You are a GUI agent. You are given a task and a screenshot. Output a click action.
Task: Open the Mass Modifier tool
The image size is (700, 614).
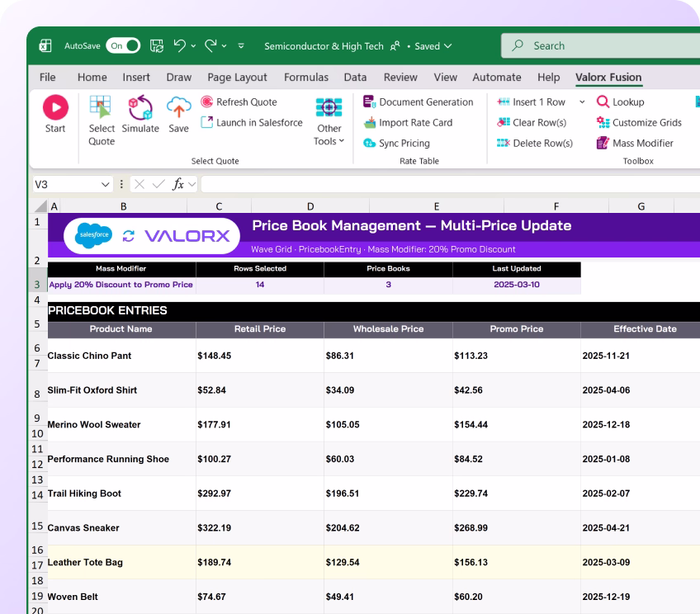click(635, 144)
